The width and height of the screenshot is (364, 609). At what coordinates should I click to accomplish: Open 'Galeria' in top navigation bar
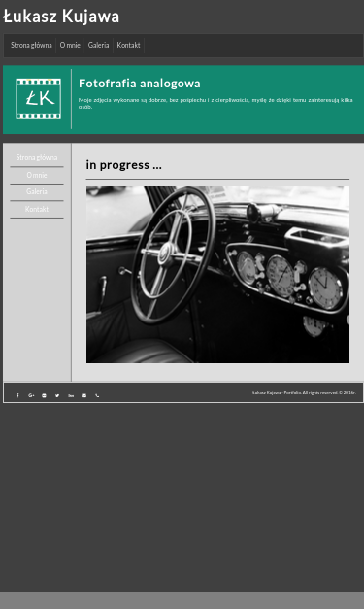pos(99,45)
